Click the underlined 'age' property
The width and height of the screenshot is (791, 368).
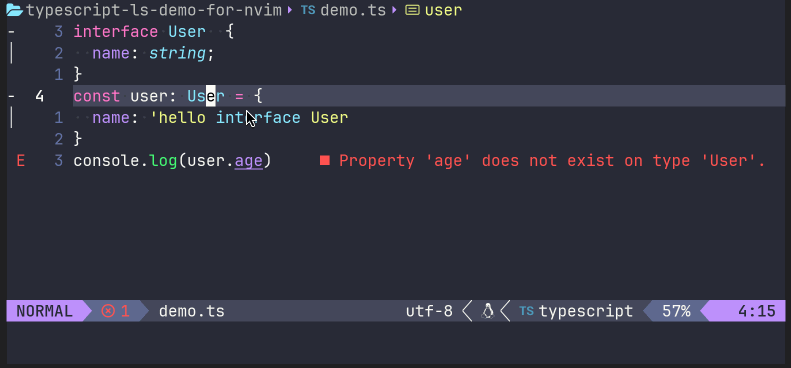(x=249, y=162)
